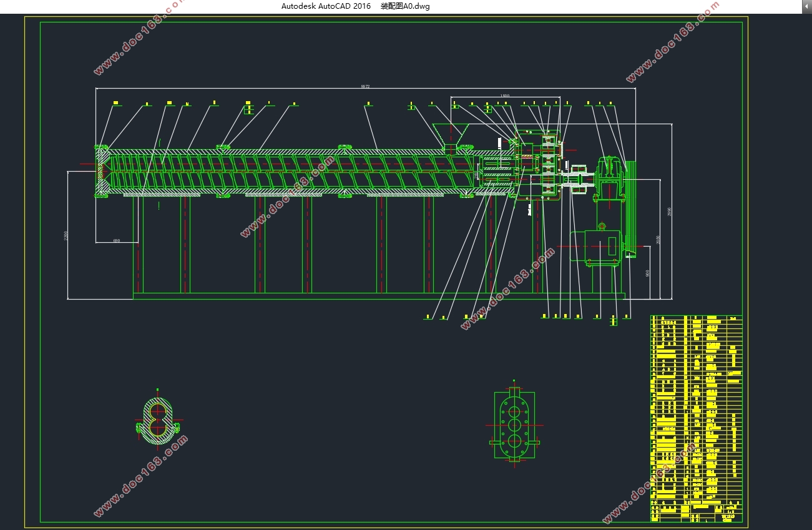This screenshot has height=530, width=812.
Task: Select the "690" horizontal dimension text
Action: [116, 240]
